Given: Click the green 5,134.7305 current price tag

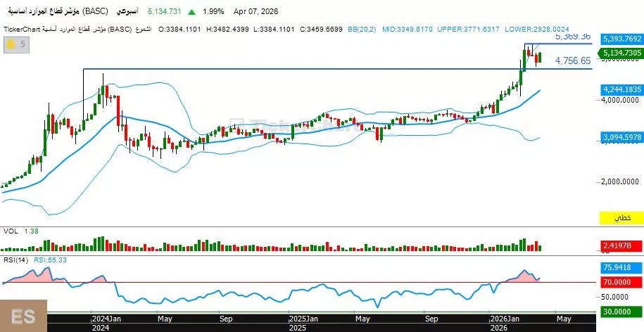Looking at the screenshot, I should (x=621, y=53).
